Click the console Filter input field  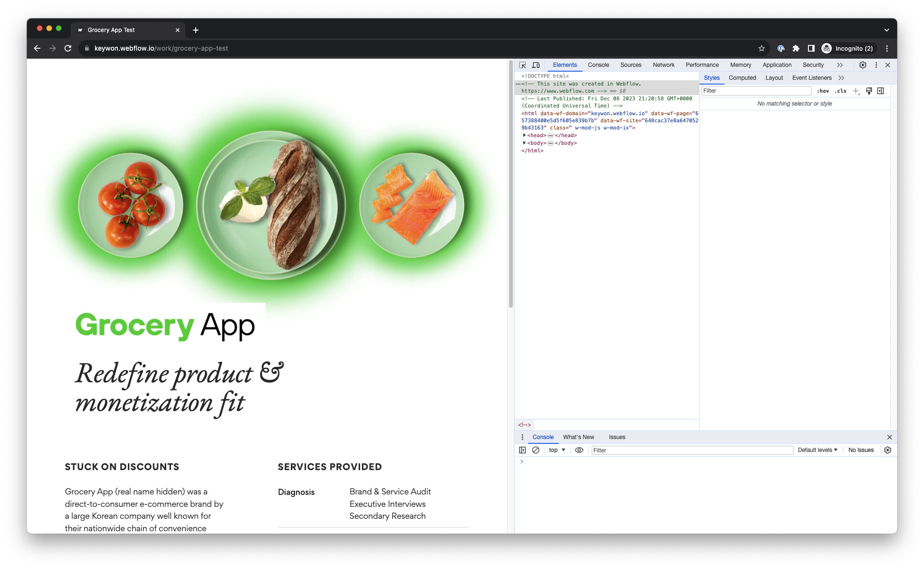(692, 450)
